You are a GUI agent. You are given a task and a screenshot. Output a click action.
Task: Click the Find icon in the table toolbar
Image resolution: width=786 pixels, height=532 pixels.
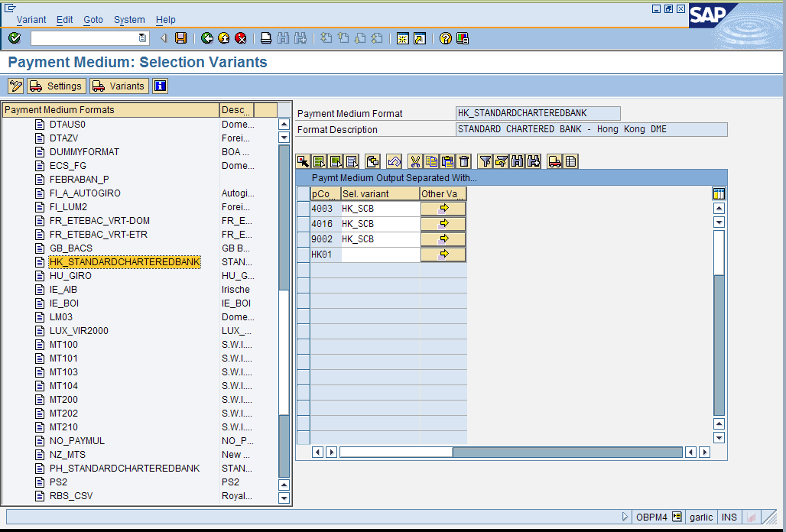[518, 161]
